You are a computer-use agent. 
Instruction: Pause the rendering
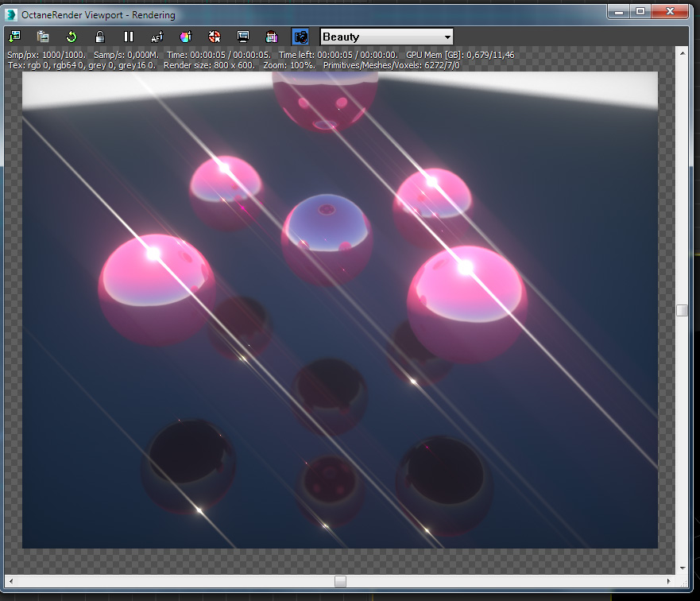click(x=129, y=37)
